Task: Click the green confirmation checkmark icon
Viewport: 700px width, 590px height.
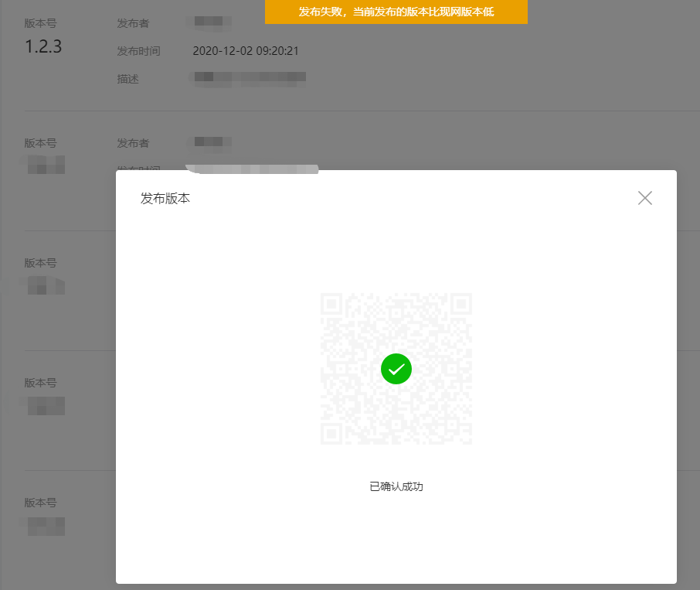Action: click(x=396, y=369)
